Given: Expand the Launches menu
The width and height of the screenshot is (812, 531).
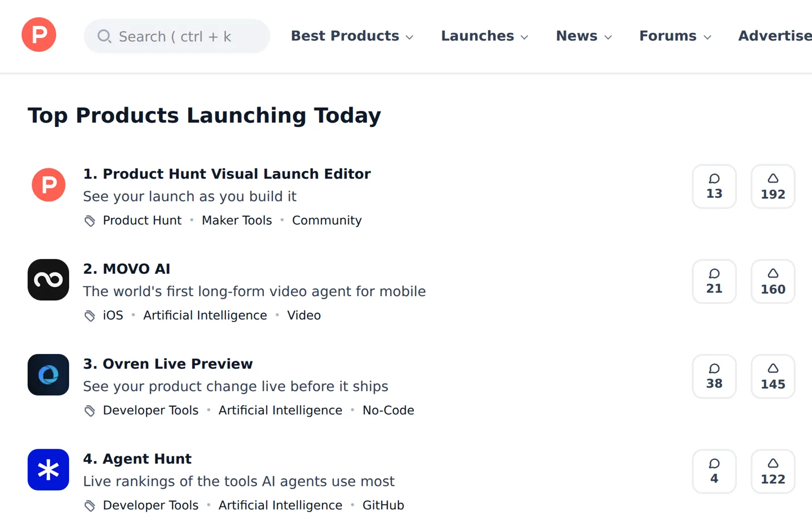Looking at the screenshot, I should pos(485,36).
